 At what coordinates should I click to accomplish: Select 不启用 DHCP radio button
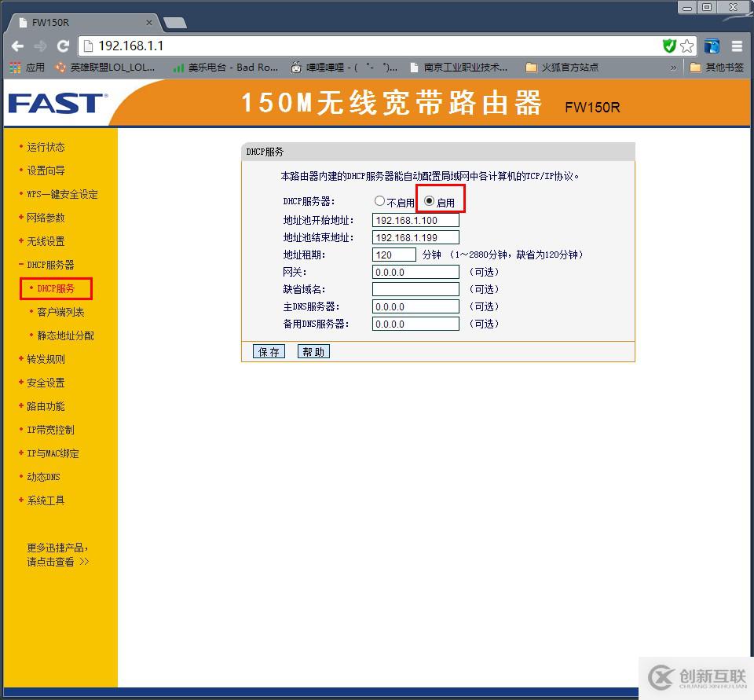pos(380,201)
